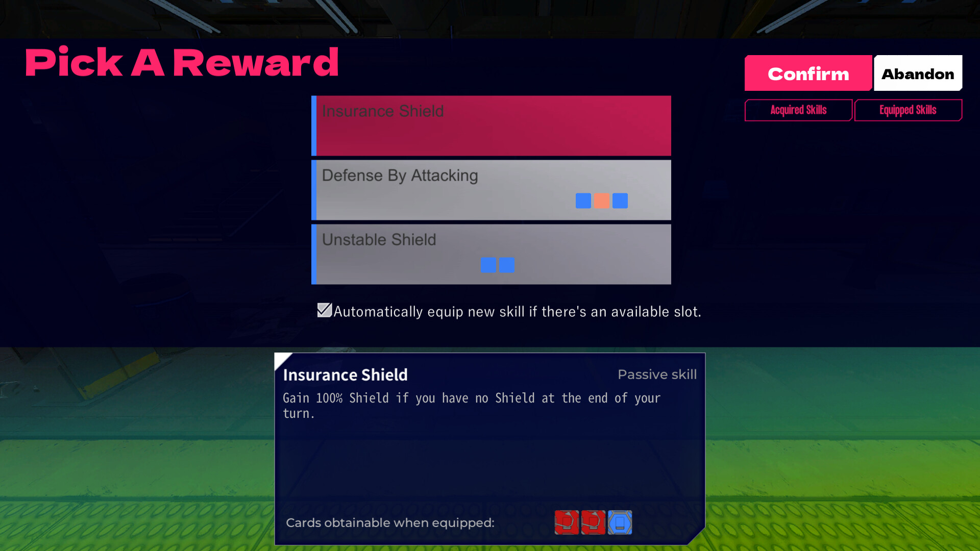
Task: Click the blue card icon in obtainable cards
Action: (619, 522)
